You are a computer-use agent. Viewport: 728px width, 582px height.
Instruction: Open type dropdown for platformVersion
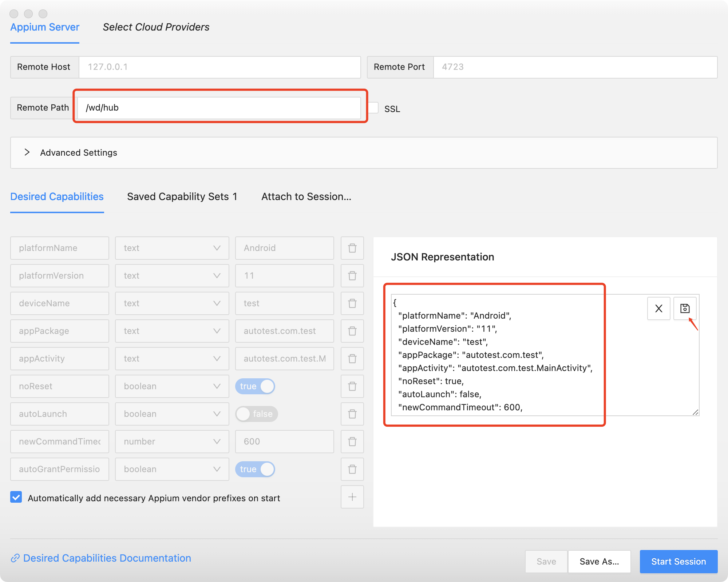[172, 276]
